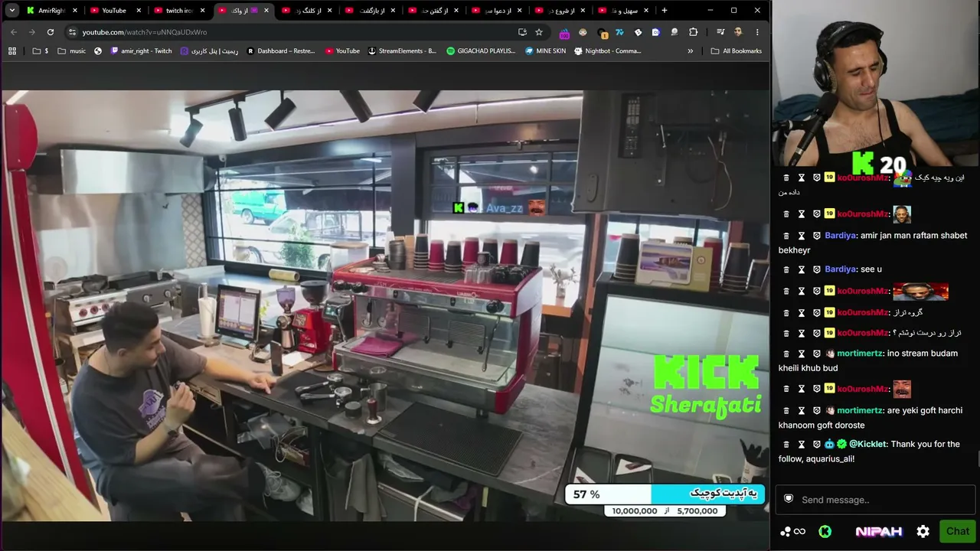The width and height of the screenshot is (980, 551).
Task: Click install/cast icon in address bar
Action: tap(522, 32)
